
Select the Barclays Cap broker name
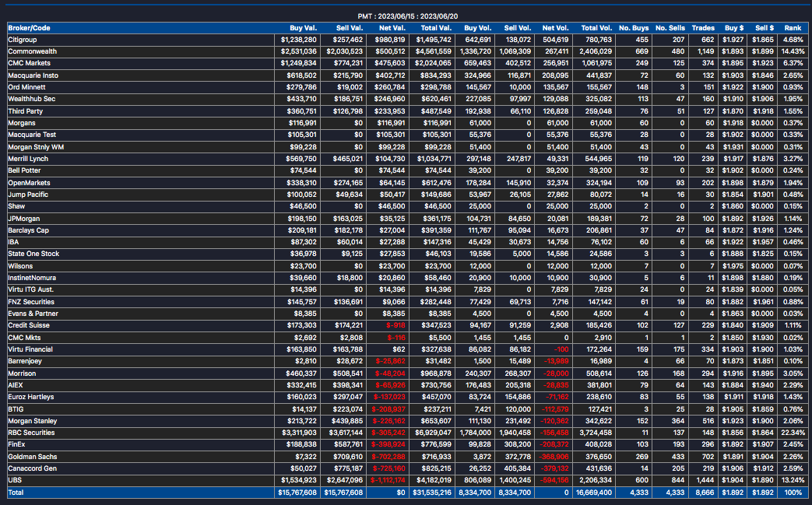29,230
